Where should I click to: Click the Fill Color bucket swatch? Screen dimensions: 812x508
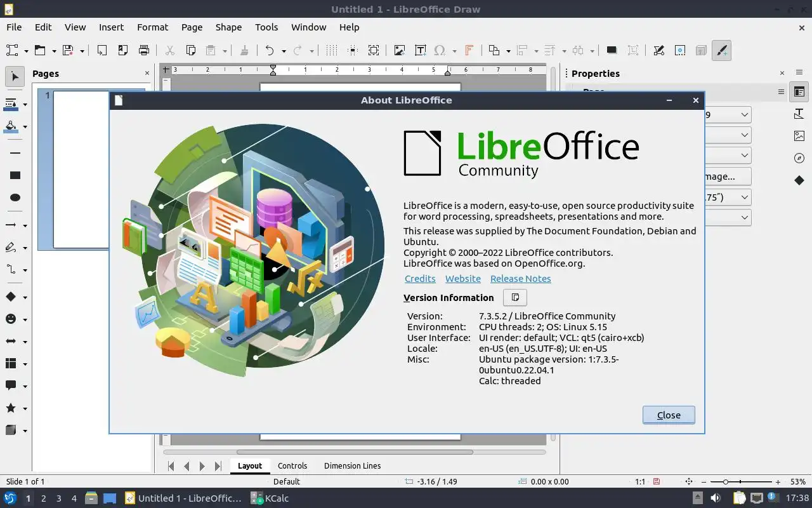click(x=11, y=126)
